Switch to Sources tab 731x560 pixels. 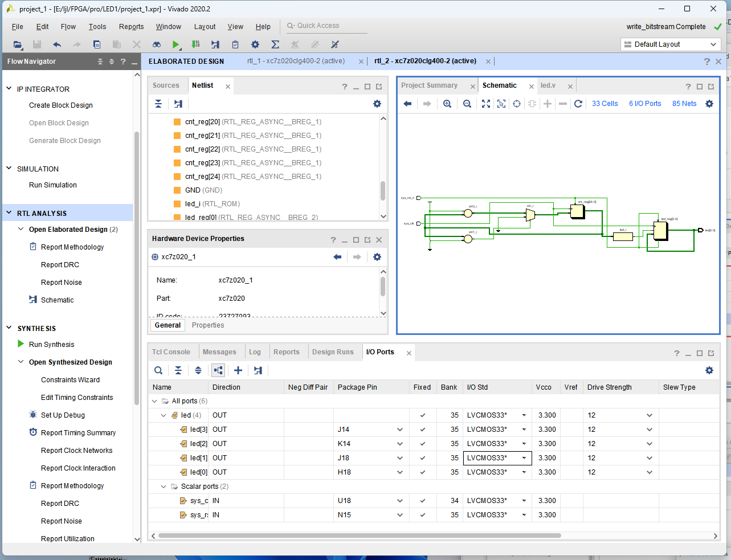(x=166, y=85)
